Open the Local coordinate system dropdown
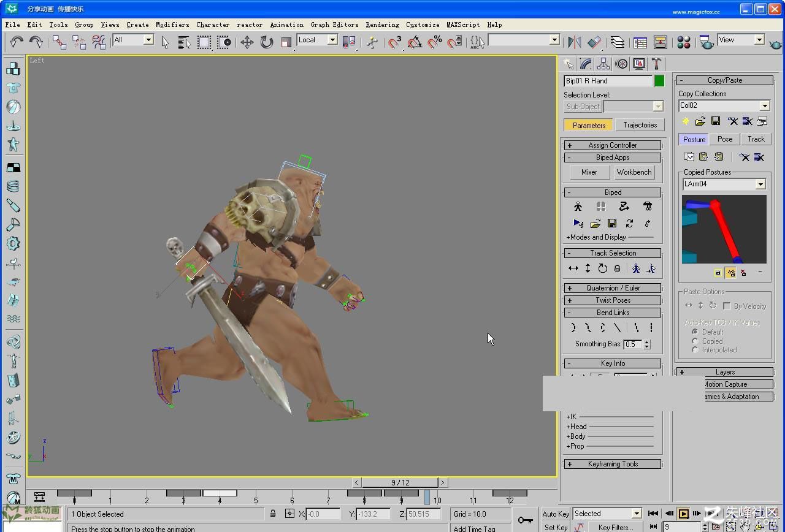The image size is (785, 532). (332, 40)
